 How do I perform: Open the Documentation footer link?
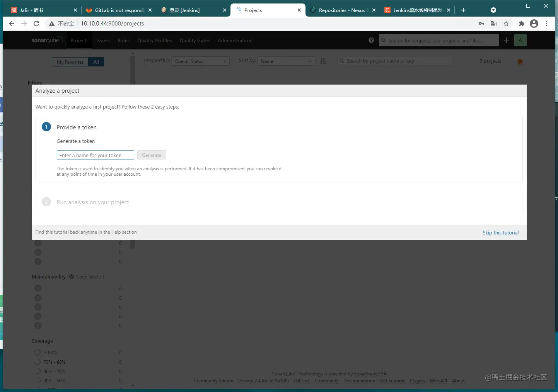pyautogui.click(x=359, y=381)
